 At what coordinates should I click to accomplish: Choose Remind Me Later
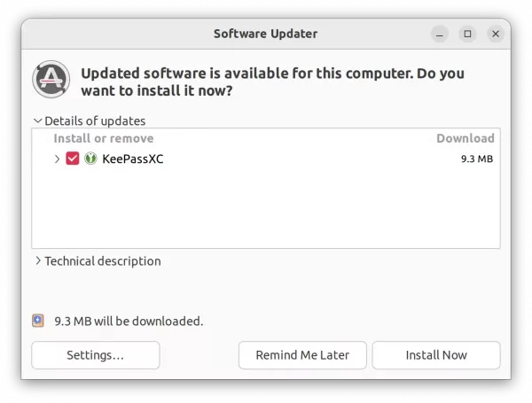pyautogui.click(x=302, y=355)
